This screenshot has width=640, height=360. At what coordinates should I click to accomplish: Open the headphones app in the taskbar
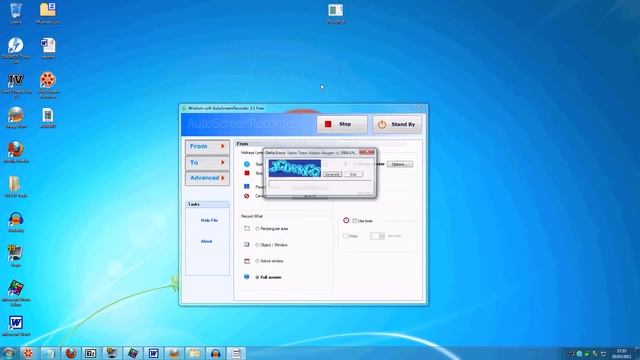(x=216, y=353)
